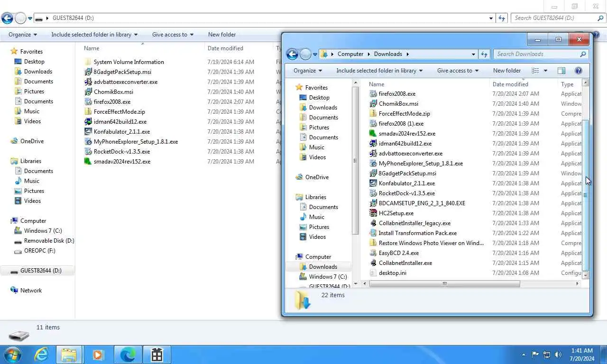607x364 pixels.
Task: Open Give access to dropdown in GUEST82644
Action: pyautogui.click(x=173, y=35)
